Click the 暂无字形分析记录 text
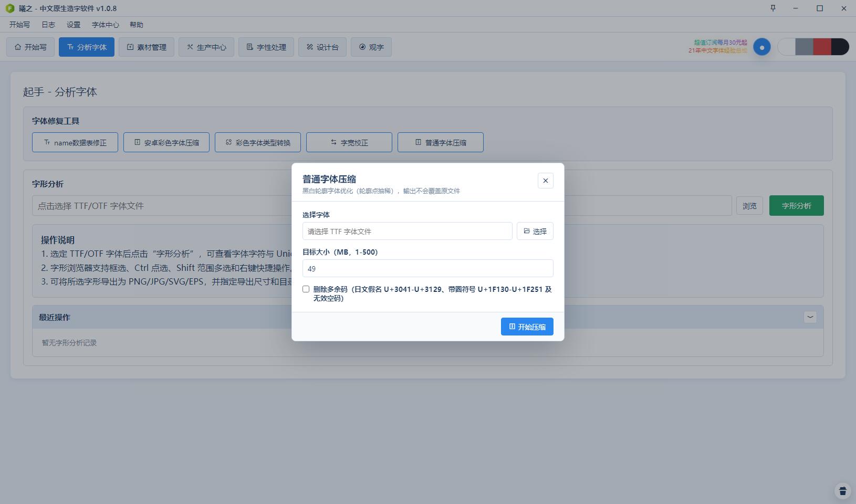 [x=69, y=343]
